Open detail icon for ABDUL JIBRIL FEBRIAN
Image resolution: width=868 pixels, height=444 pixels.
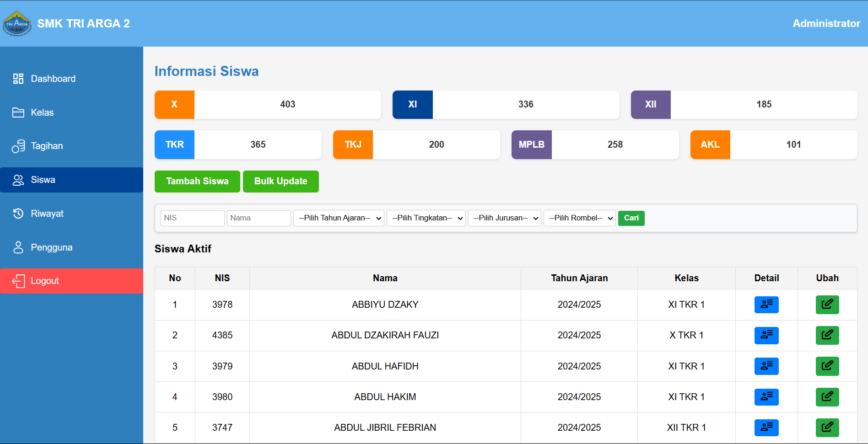coord(766,428)
